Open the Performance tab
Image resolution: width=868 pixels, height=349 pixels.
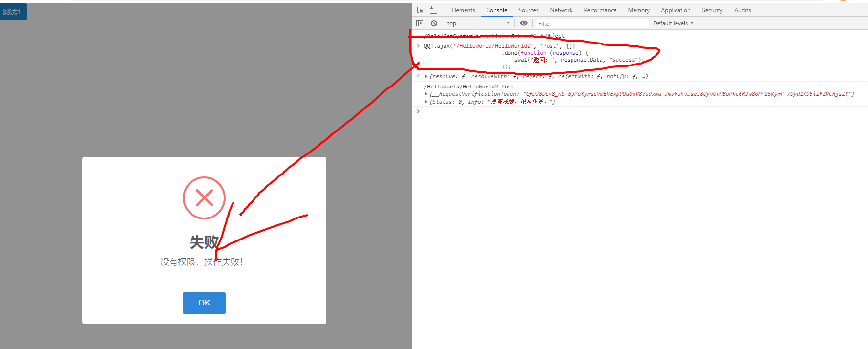coord(600,10)
